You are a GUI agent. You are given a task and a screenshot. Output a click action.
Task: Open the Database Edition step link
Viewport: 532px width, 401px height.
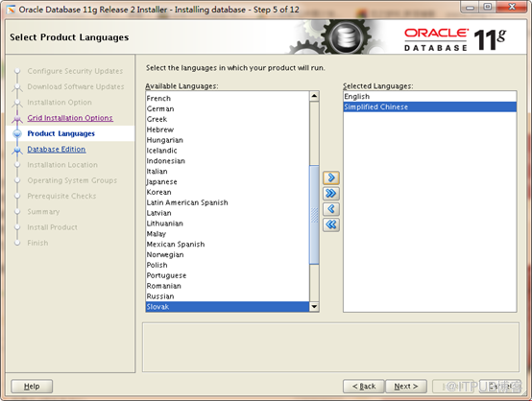(57, 149)
